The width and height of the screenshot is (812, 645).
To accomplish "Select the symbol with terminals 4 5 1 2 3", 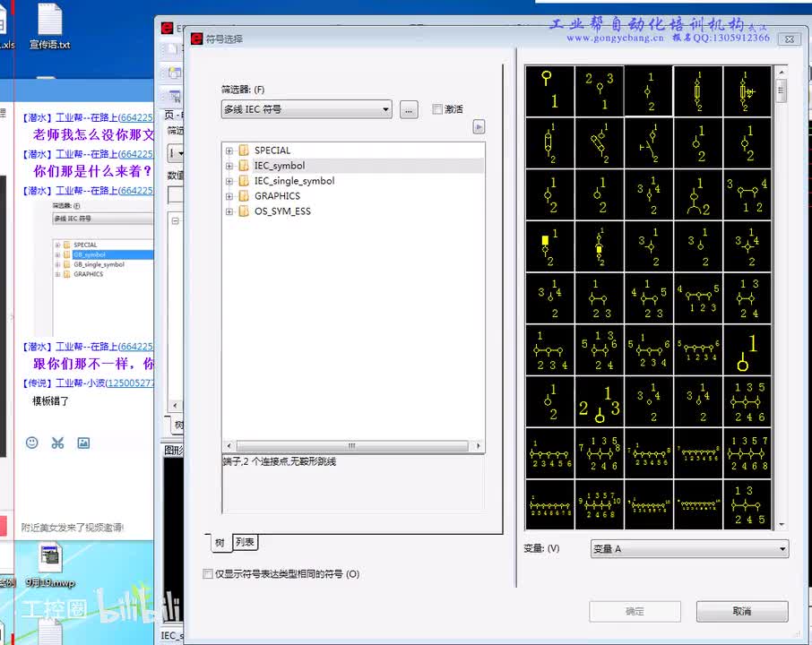I will point(698,298).
